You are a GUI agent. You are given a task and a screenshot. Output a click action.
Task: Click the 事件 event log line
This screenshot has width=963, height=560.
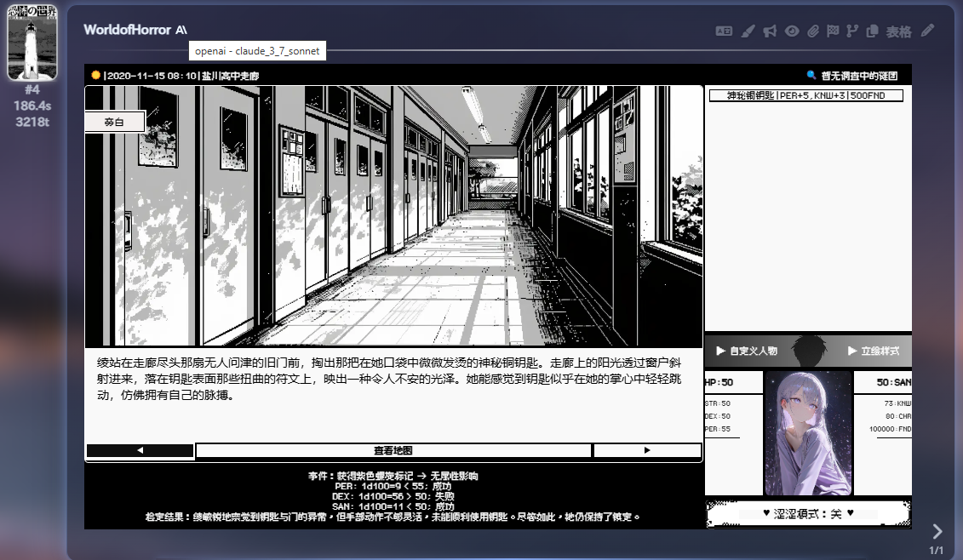pos(393,476)
